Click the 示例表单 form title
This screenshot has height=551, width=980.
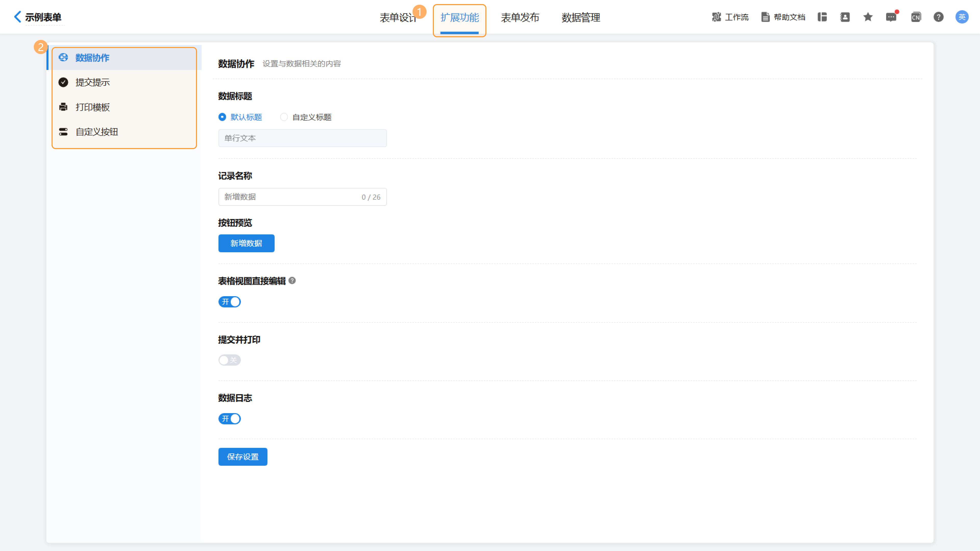pyautogui.click(x=43, y=17)
